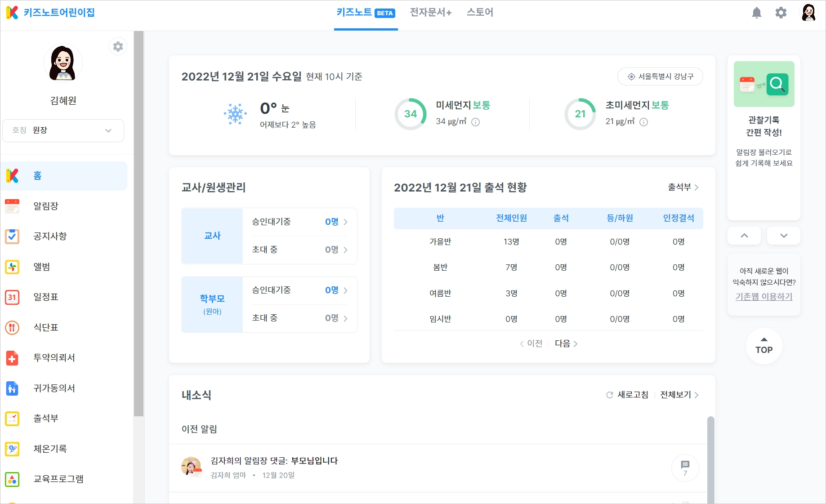Click the 공지사항 checkbox-style icon
Screen dimensions: 826x504
12,236
